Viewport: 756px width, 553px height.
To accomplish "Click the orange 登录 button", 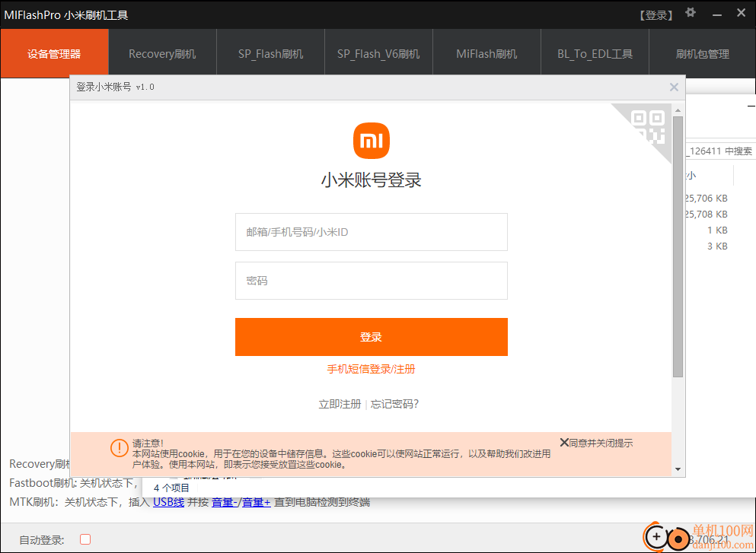I will point(372,337).
